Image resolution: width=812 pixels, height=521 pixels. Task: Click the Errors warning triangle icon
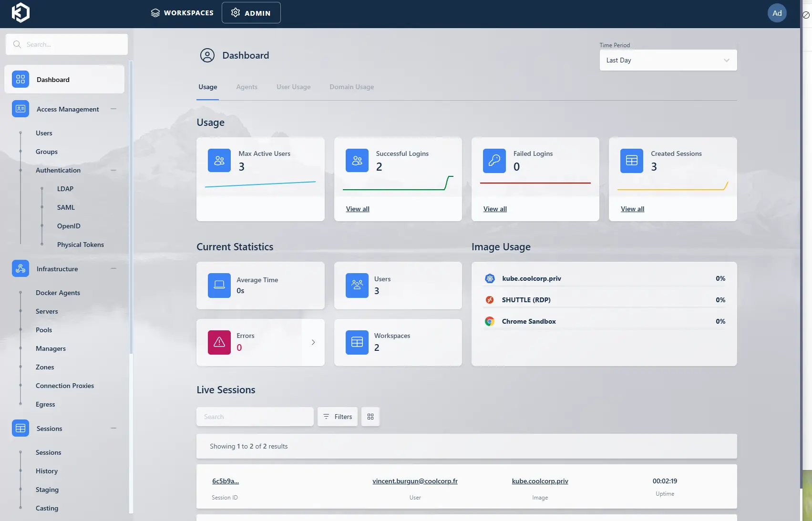point(219,342)
